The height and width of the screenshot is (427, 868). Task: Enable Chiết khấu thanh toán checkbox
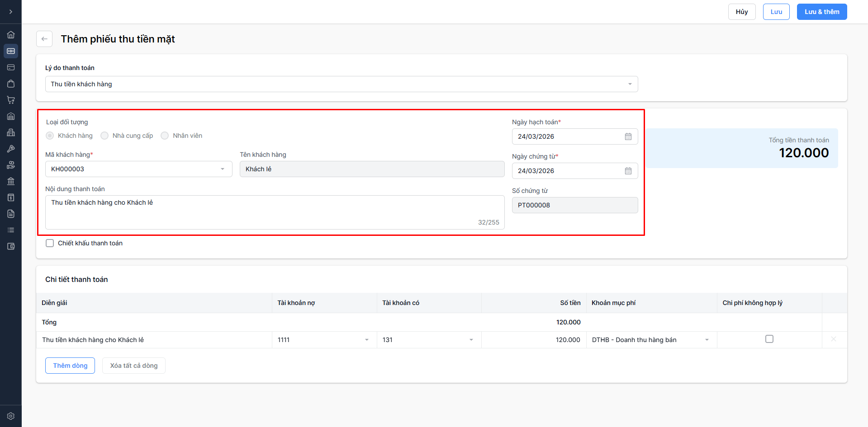click(x=50, y=243)
